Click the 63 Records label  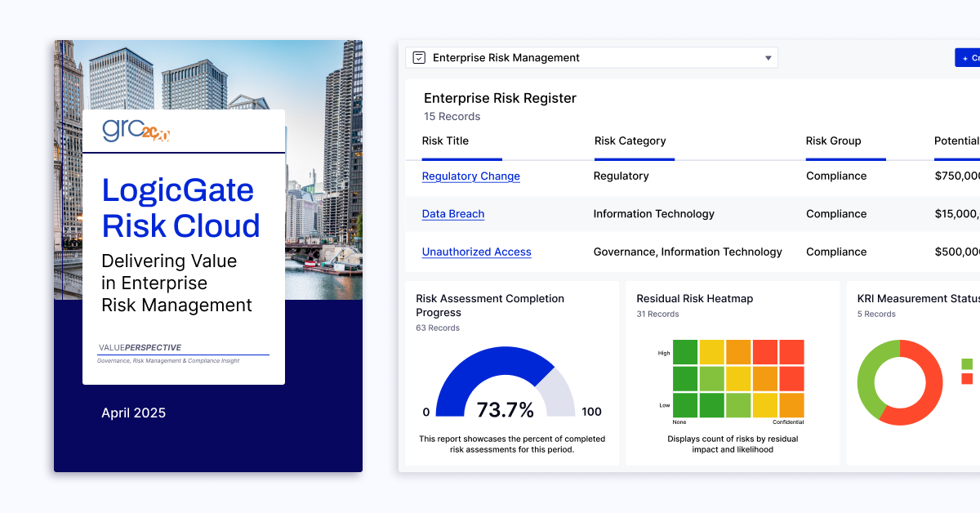pyautogui.click(x=438, y=328)
